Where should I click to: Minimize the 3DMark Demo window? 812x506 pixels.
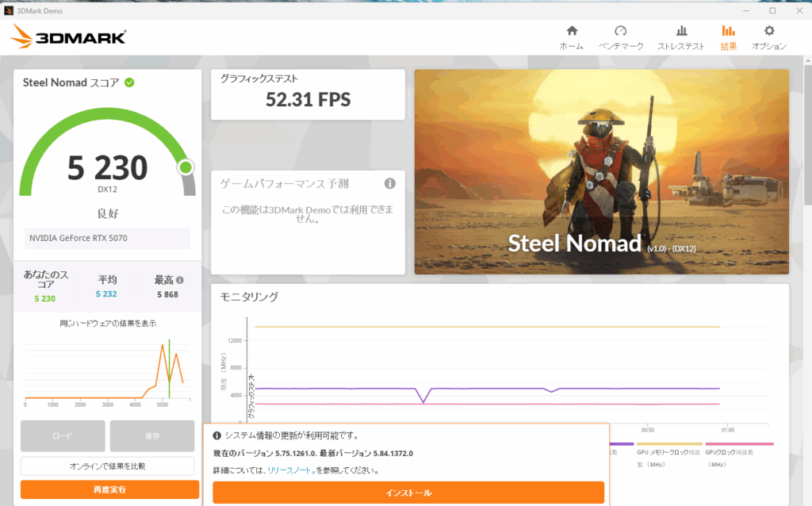click(746, 10)
